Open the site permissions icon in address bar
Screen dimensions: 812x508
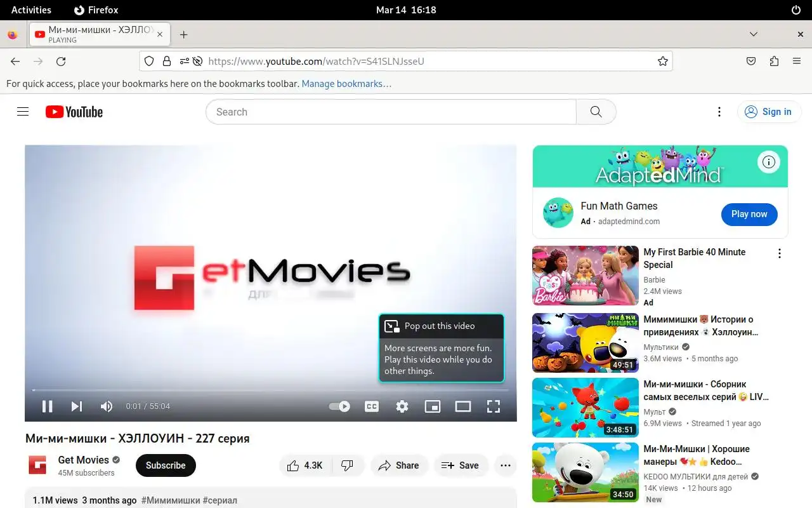tap(184, 61)
